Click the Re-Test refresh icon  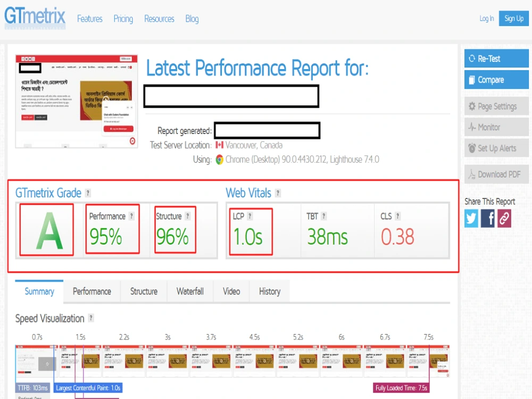pyautogui.click(x=471, y=59)
